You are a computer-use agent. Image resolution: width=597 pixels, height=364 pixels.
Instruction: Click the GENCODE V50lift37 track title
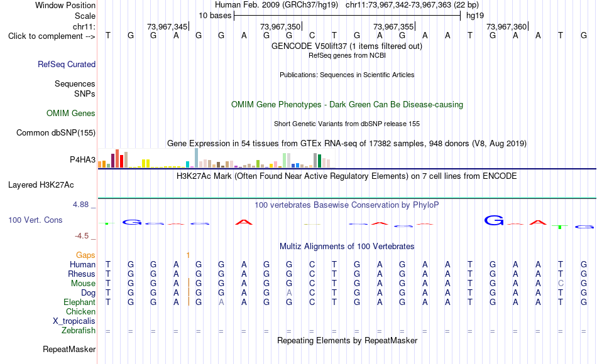(x=347, y=46)
